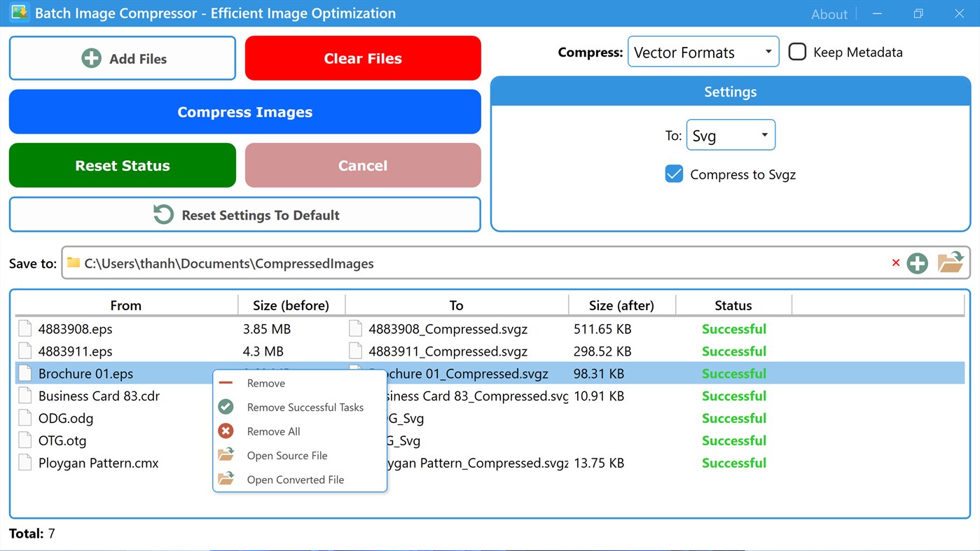
Task: Click the Cancel button
Action: 363,165
